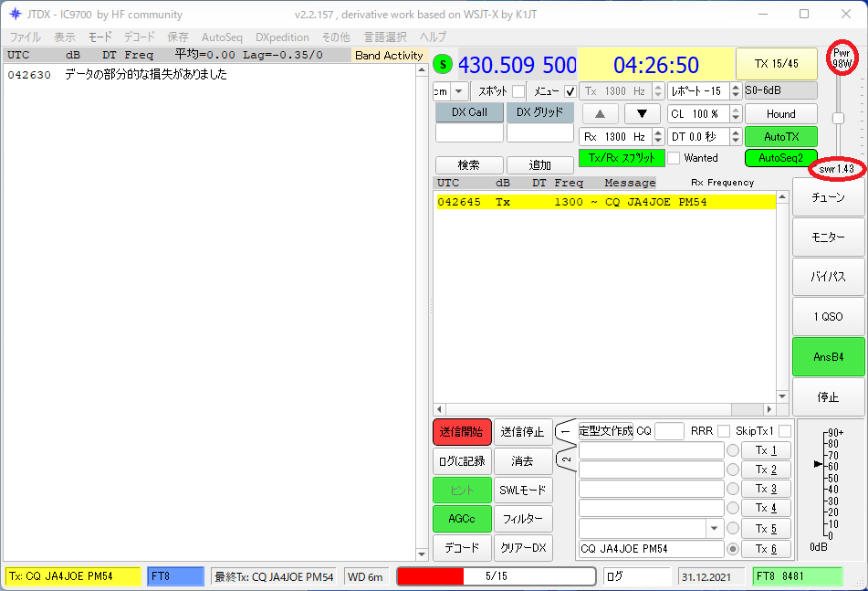The width and height of the screenshot is (868, 591).
Task: Click the up arrow frequency button
Action: (x=600, y=114)
